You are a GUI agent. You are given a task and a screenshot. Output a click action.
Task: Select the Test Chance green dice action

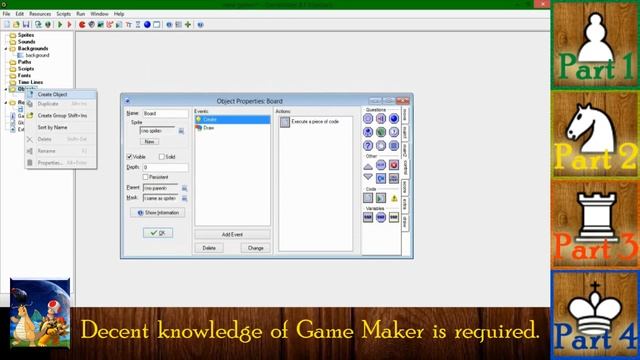[x=381, y=132]
